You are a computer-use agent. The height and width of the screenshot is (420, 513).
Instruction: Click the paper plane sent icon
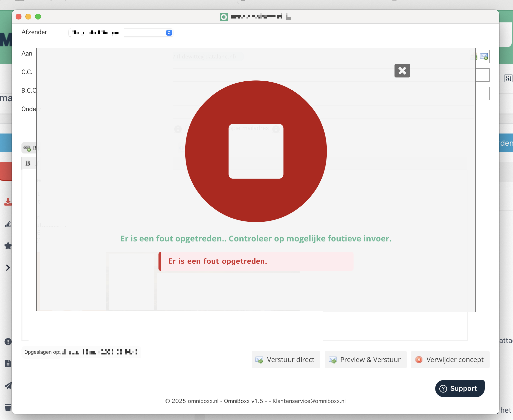8,386
